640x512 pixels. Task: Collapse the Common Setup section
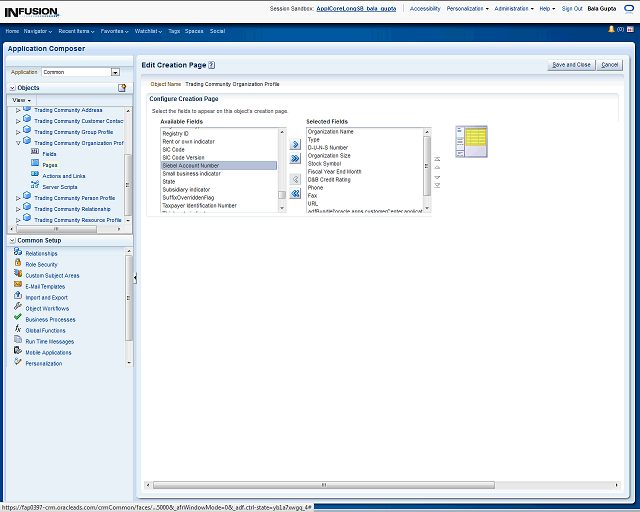(x=11, y=240)
